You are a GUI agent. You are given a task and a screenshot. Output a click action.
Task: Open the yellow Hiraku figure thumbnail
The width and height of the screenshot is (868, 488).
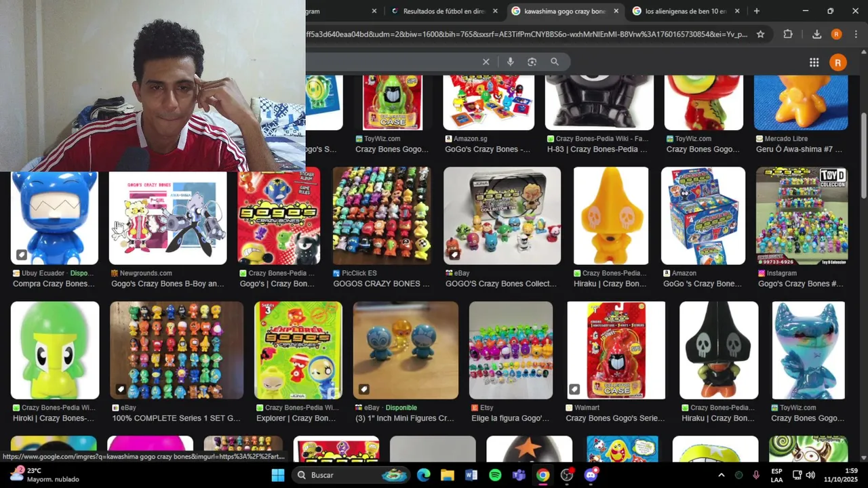pos(611,216)
